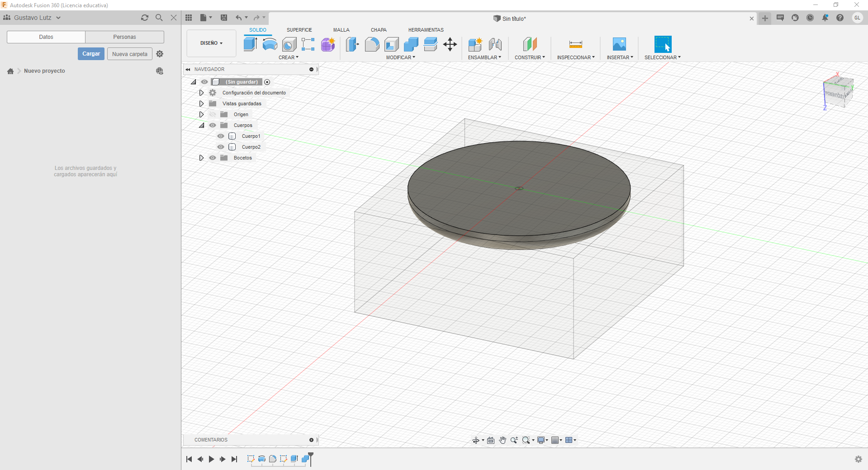The width and height of the screenshot is (868, 470).
Task: Switch to the HERRAMIENTAS tab
Action: coord(426,30)
